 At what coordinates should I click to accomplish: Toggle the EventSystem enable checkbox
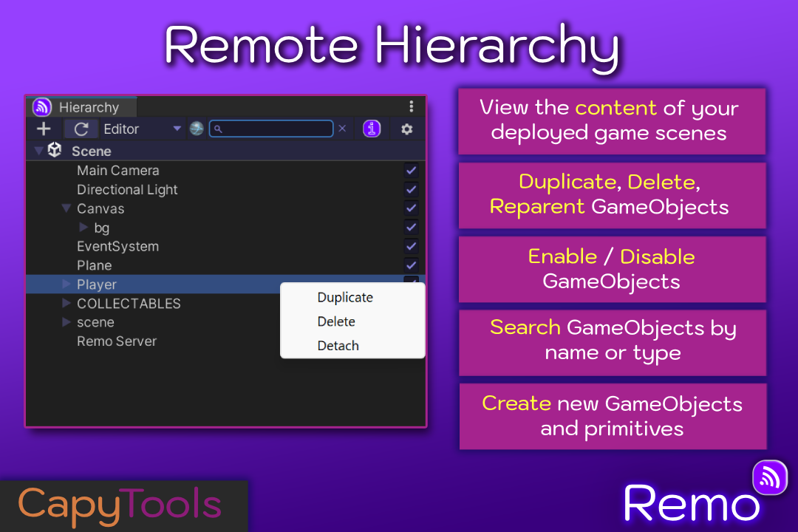[x=412, y=246]
